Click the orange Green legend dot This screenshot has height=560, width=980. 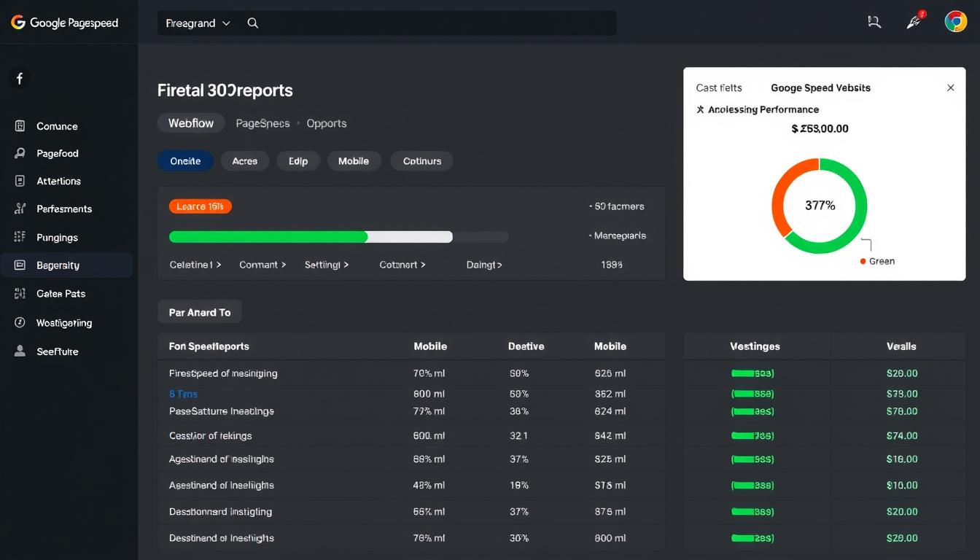[863, 261]
